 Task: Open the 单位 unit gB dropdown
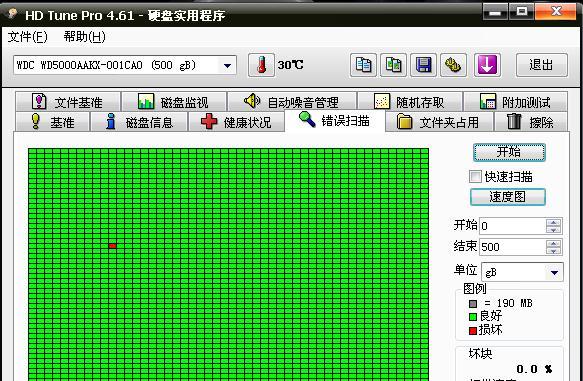(x=554, y=272)
